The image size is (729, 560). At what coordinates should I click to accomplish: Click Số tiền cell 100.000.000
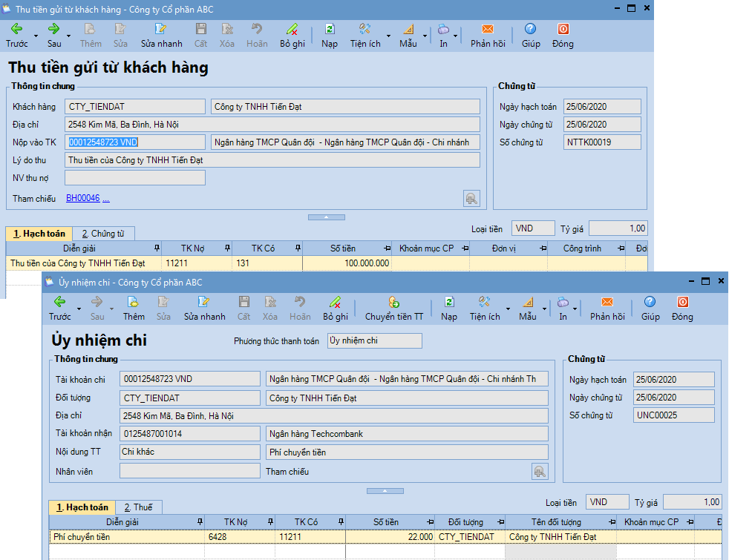[347, 263]
